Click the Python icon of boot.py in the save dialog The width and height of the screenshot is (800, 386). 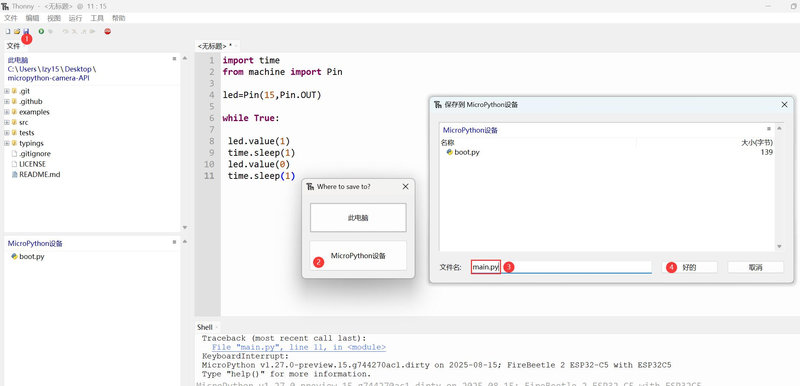pyautogui.click(x=449, y=152)
